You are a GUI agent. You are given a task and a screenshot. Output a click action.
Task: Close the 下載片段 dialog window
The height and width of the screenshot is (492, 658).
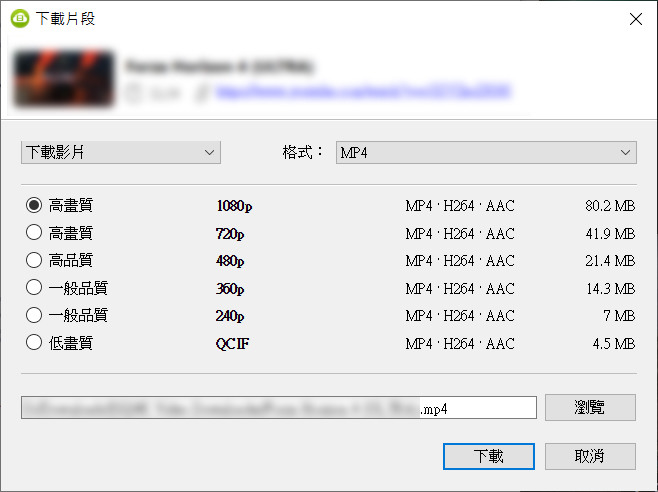coord(636,19)
